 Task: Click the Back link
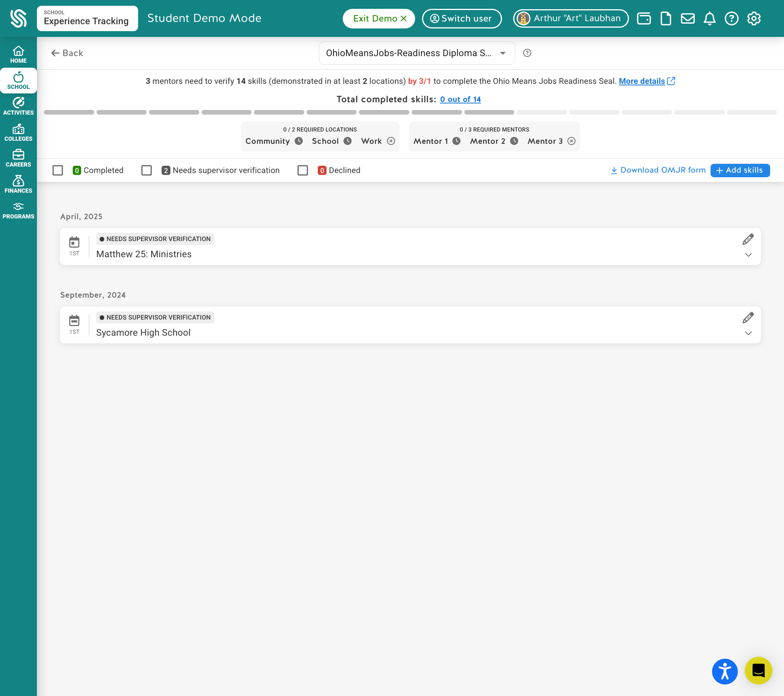pyautogui.click(x=67, y=53)
